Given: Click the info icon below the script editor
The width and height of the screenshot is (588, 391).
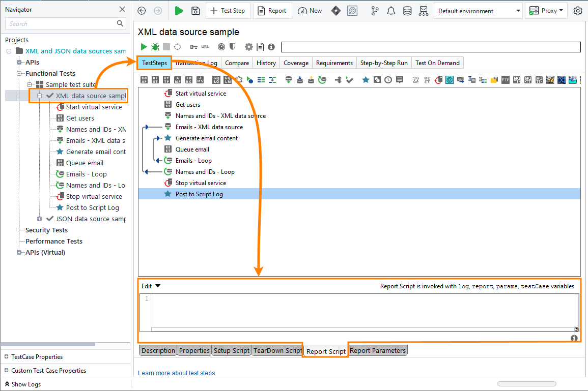Looking at the screenshot, I should click(x=574, y=338).
